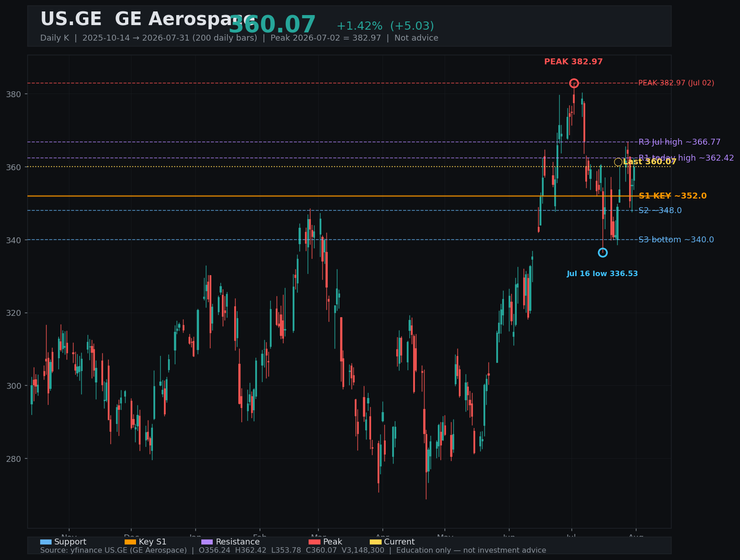Screen dimensions: 740x560
Task: Click the yfinance source footer text
Action: click(x=293, y=550)
